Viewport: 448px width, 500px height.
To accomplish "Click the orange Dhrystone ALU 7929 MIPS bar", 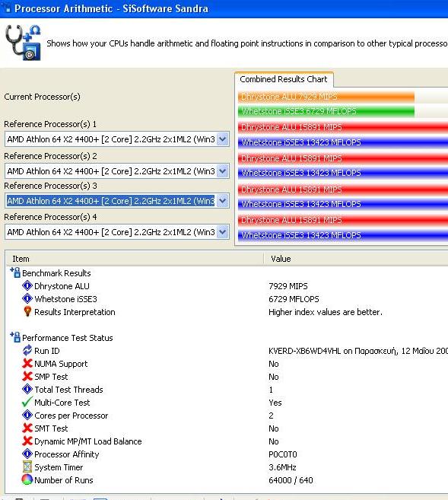I will pos(326,97).
